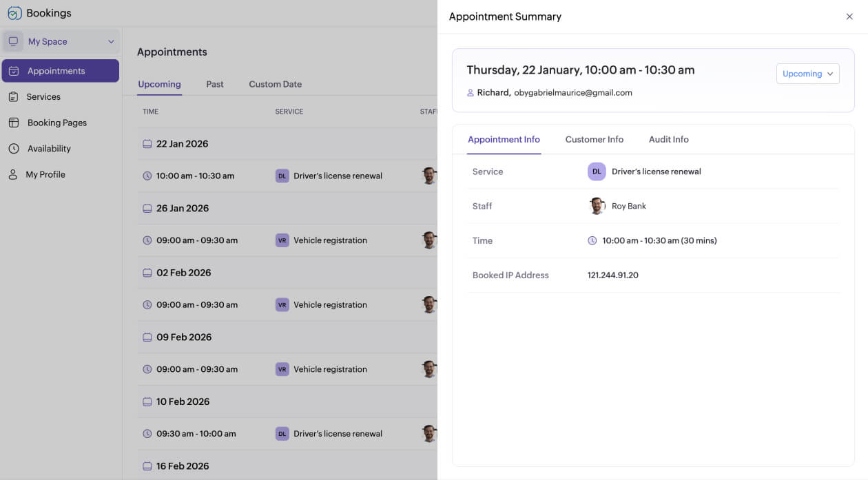Viewport: 868px width, 480px height.
Task: Click Roy Bank's staff avatar
Action: pyautogui.click(x=597, y=206)
